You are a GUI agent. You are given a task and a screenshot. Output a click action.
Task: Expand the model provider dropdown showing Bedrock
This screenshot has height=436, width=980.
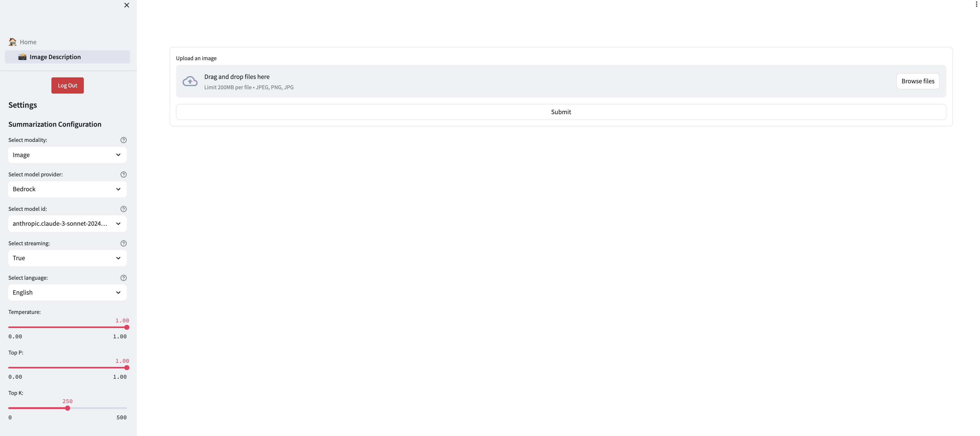(67, 189)
